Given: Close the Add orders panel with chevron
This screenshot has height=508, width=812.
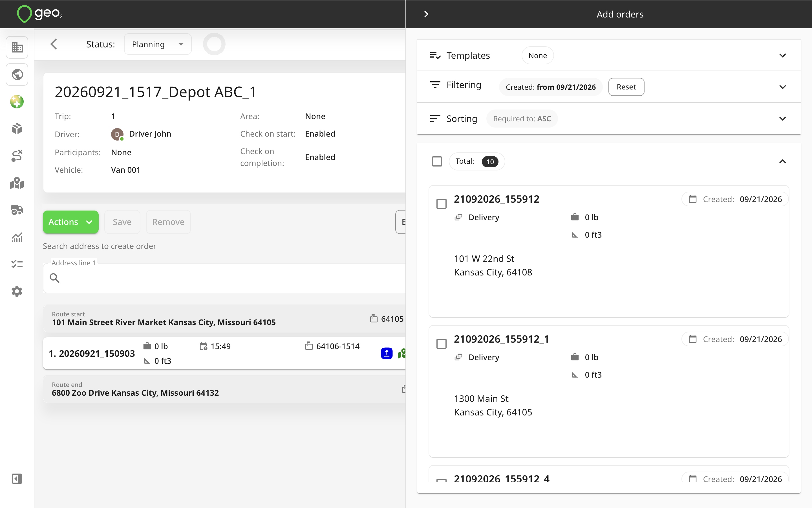Looking at the screenshot, I should [426, 14].
